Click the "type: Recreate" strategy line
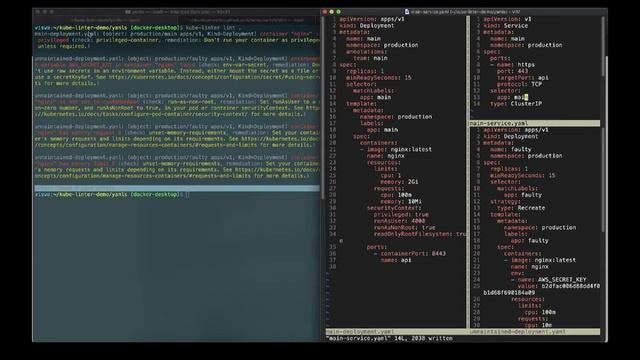 [x=521, y=208]
